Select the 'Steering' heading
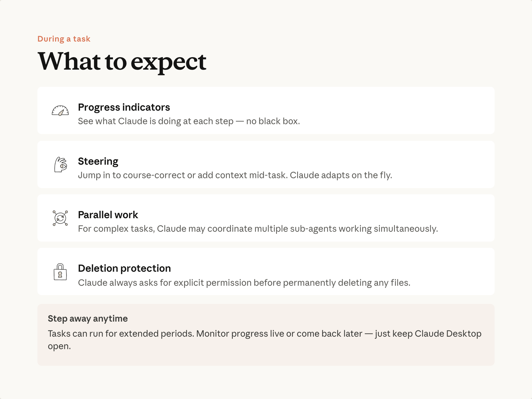532x399 pixels. point(98,161)
